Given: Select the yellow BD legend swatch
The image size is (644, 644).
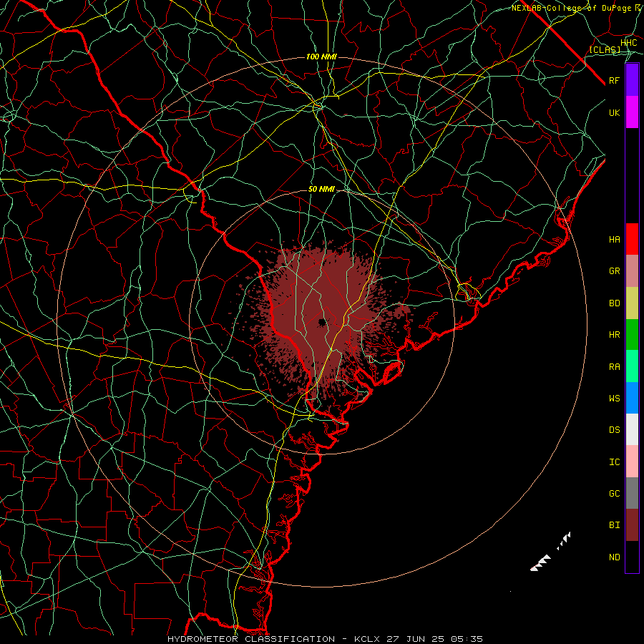Looking at the screenshot, I should (632, 303).
